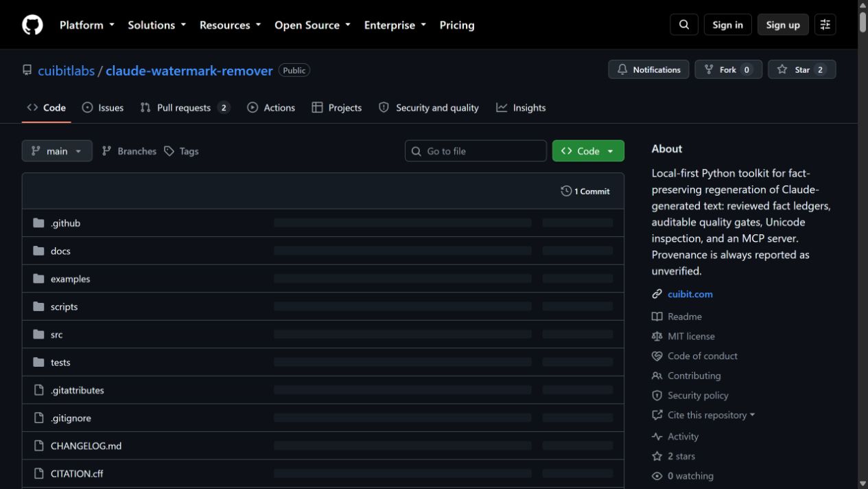Click the .gitattributes file icon
Screen dimensions: 868x489
pyautogui.click(x=39, y=390)
